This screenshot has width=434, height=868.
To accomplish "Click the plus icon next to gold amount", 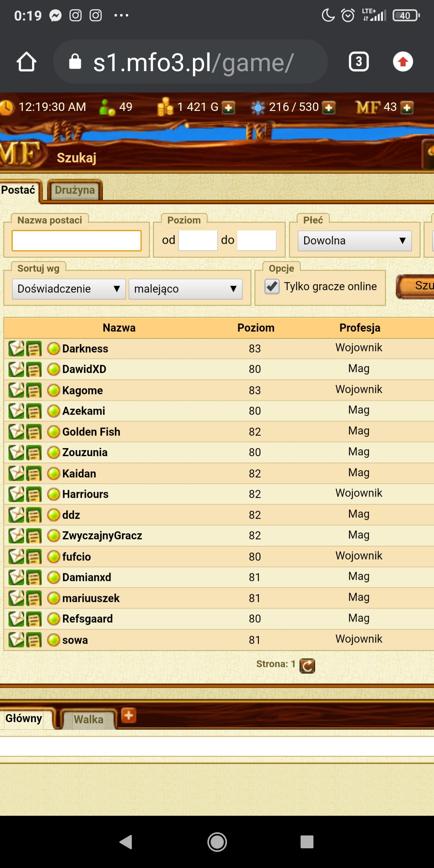I will 228,108.
